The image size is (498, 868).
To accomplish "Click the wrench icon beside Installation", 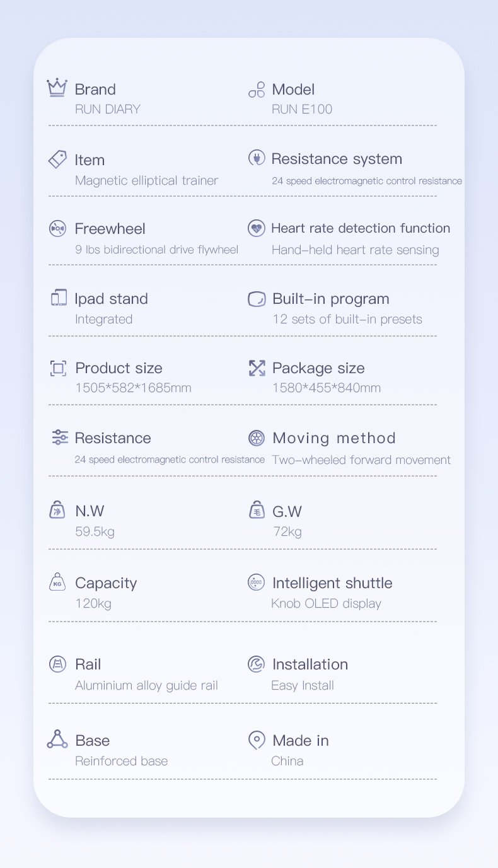I will (256, 664).
